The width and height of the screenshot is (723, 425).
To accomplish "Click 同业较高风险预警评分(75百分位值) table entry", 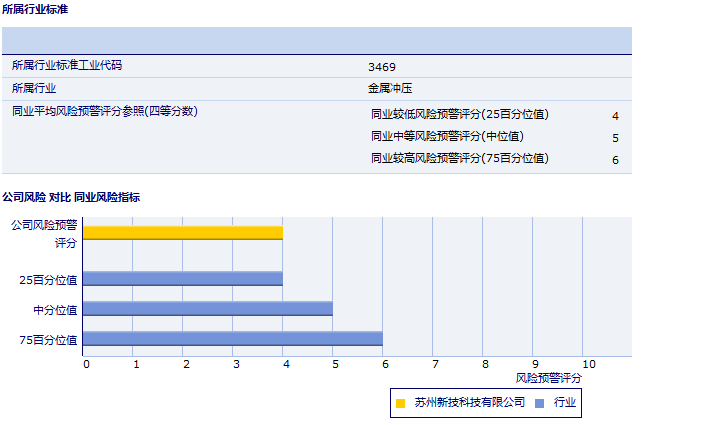I will [x=459, y=158].
